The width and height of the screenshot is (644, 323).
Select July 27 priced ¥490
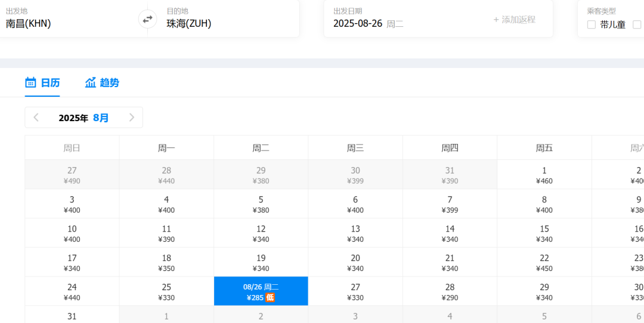tap(72, 175)
